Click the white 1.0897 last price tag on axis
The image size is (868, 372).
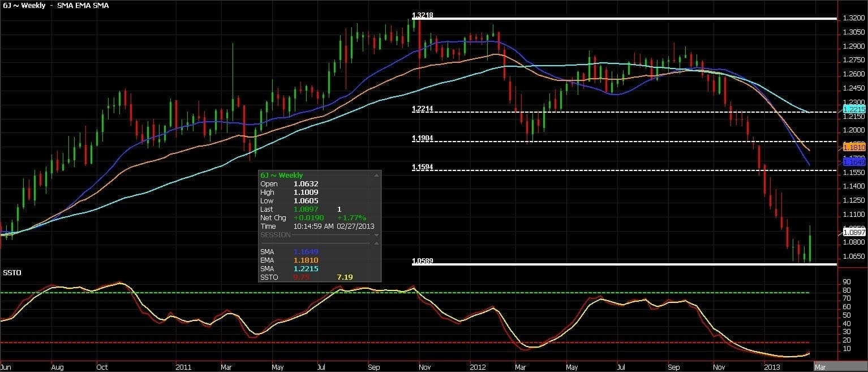point(854,232)
